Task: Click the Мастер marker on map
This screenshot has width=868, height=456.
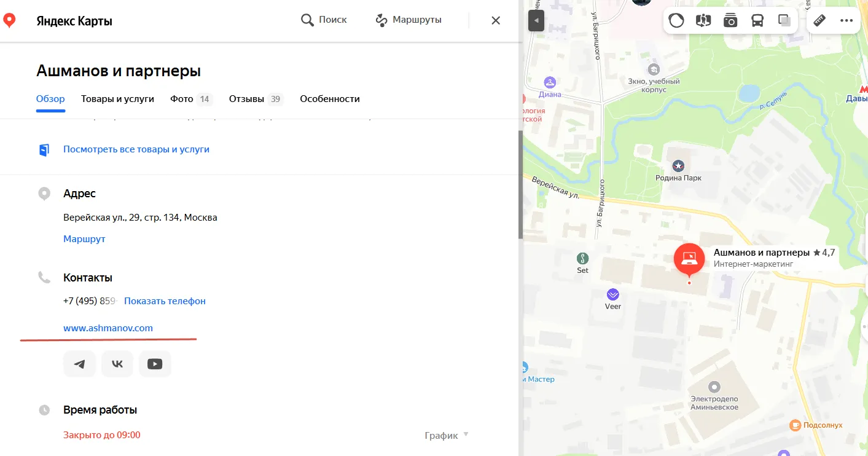Action: (x=524, y=368)
